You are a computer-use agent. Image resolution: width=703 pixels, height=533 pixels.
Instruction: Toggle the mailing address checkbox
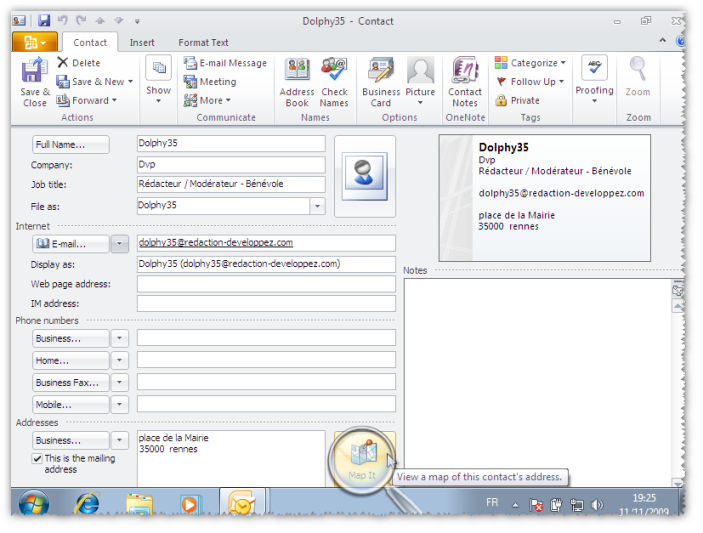pos(37,459)
